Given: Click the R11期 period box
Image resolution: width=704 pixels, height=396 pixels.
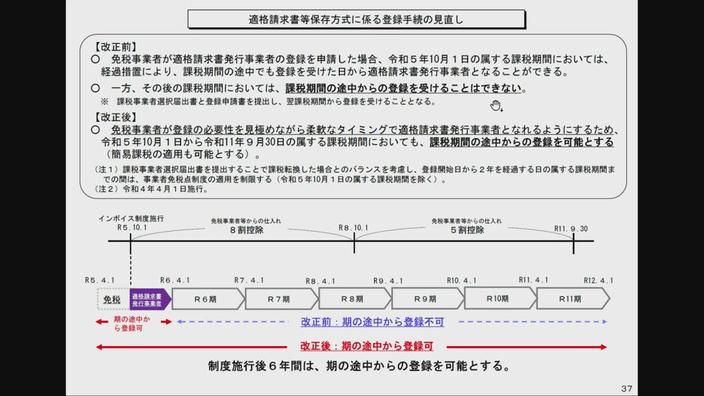Looking at the screenshot, I should (573, 299).
